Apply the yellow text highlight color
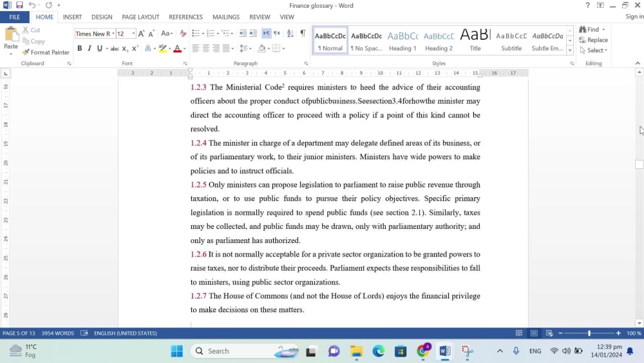The height and width of the screenshot is (363, 644). click(x=163, y=48)
